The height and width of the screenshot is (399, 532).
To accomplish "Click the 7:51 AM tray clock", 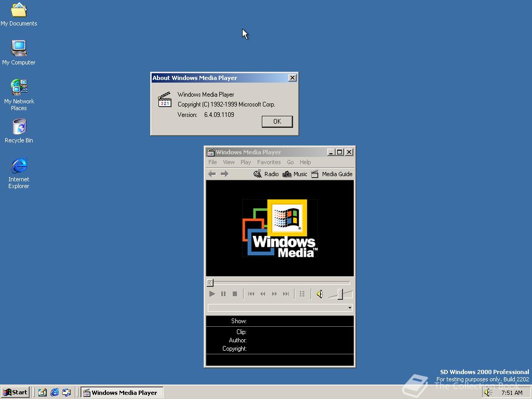I will 512,393.
